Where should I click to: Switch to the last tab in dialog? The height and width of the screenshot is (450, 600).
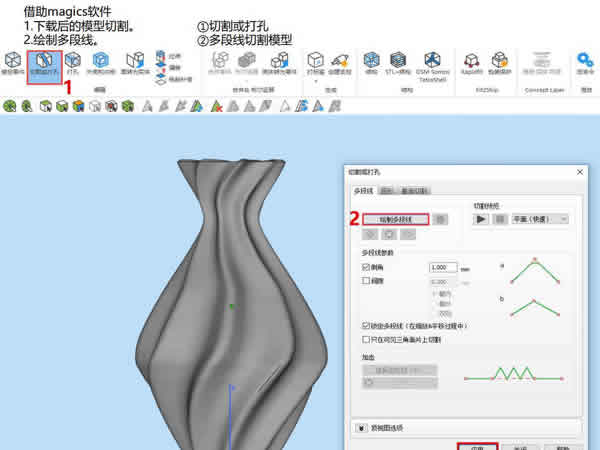[415, 190]
